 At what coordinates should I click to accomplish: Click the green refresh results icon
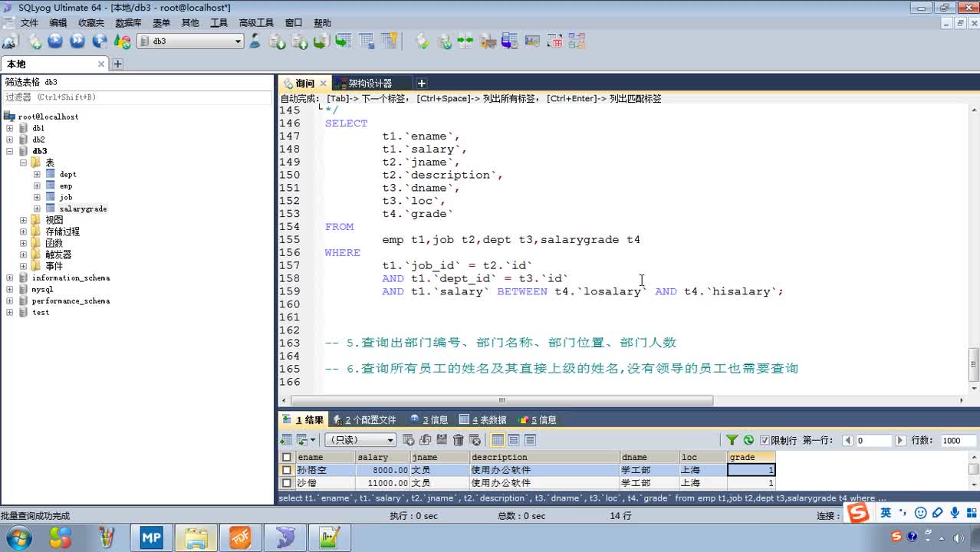point(748,440)
